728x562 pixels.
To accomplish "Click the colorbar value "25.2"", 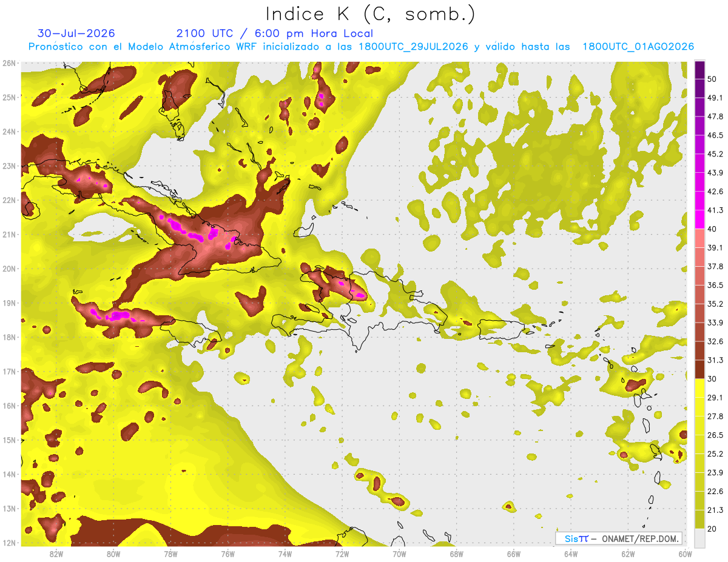I will point(715,454).
